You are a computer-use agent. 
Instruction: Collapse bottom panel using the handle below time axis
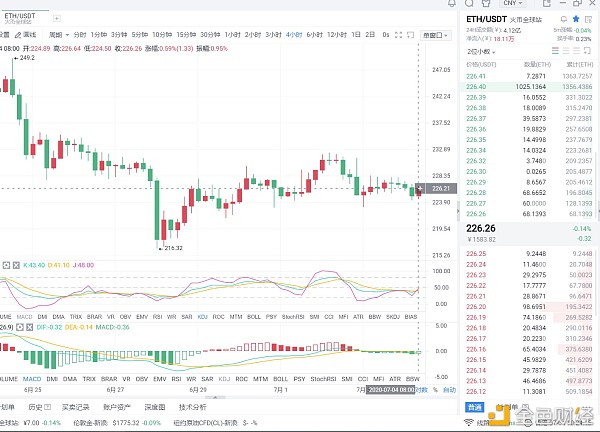[215, 398]
